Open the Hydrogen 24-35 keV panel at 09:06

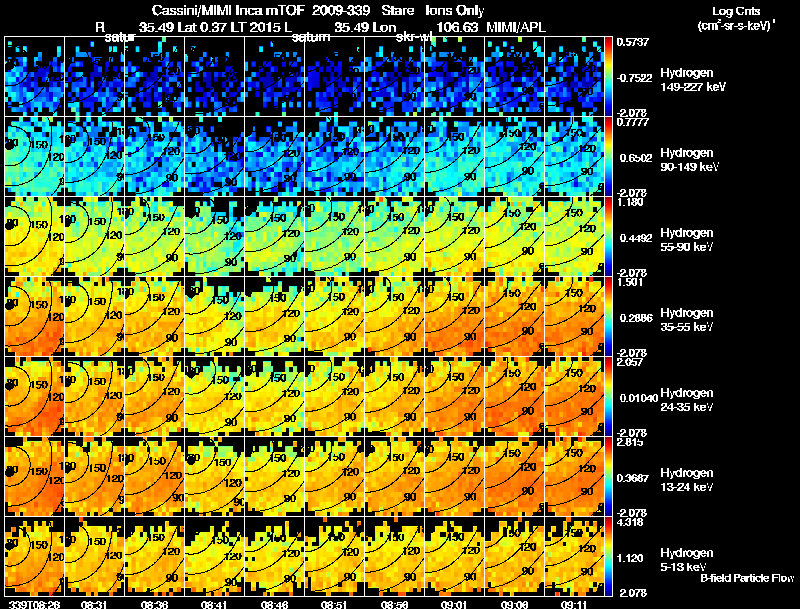[515, 396]
